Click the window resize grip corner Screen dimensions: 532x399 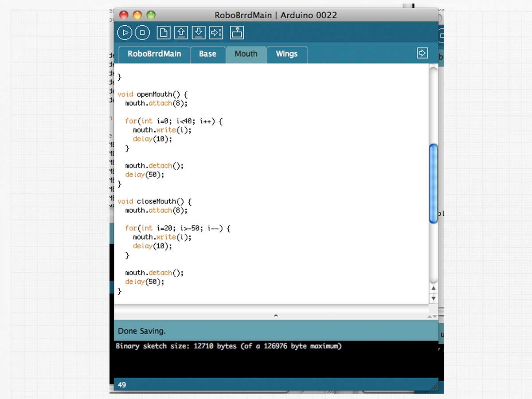point(434,387)
